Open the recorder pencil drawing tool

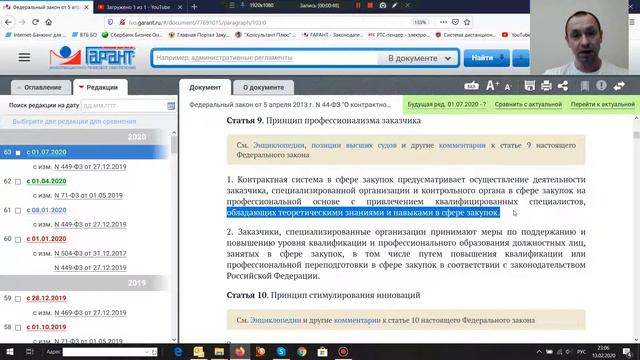coord(395,5)
